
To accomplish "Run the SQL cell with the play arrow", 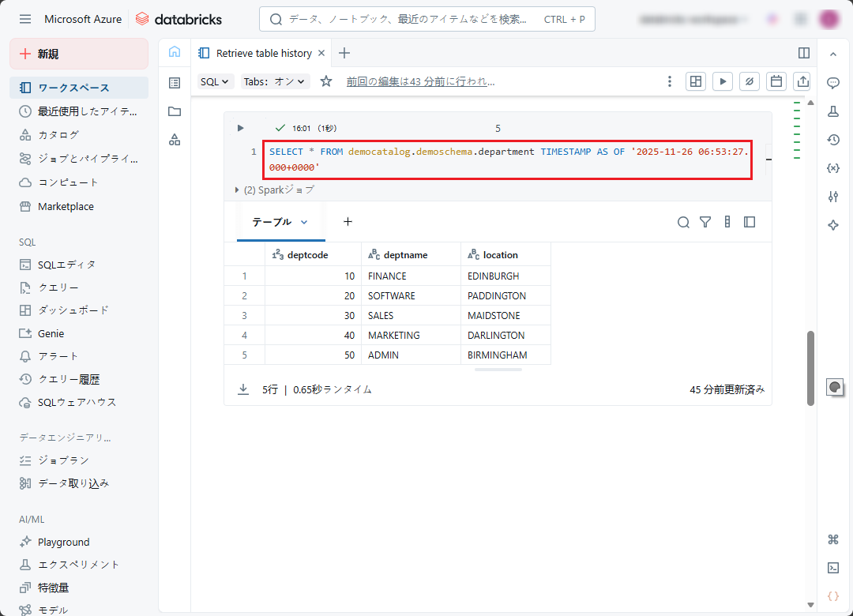I will pos(241,128).
